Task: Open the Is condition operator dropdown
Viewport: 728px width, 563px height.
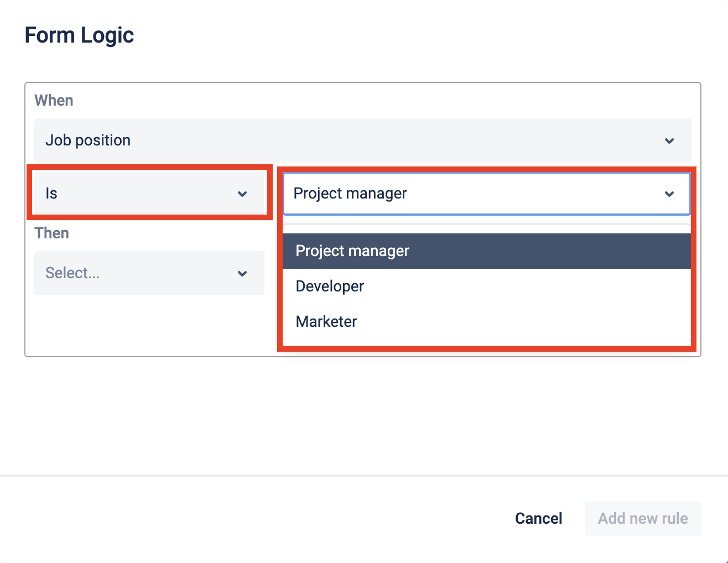Action: tap(149, 194)
